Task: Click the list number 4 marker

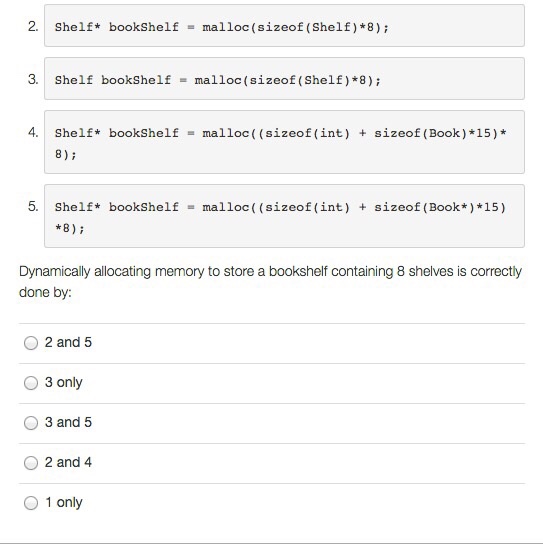Action: pos(33,132)
